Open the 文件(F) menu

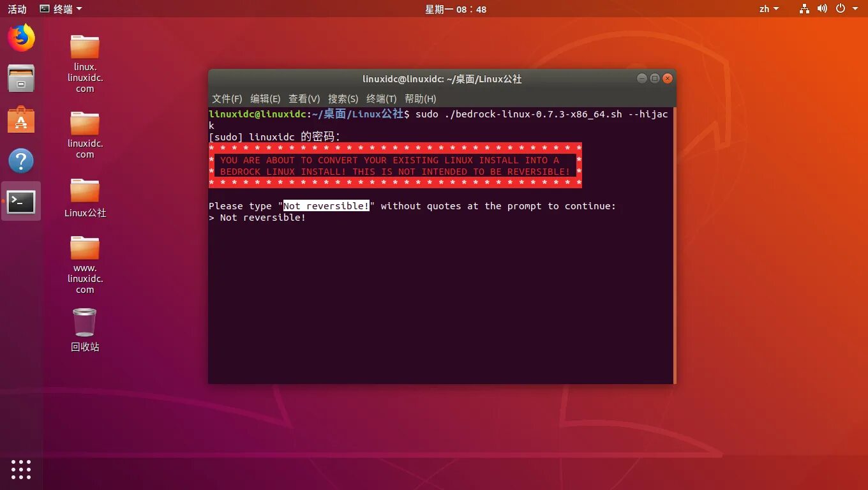click(227, 99)
